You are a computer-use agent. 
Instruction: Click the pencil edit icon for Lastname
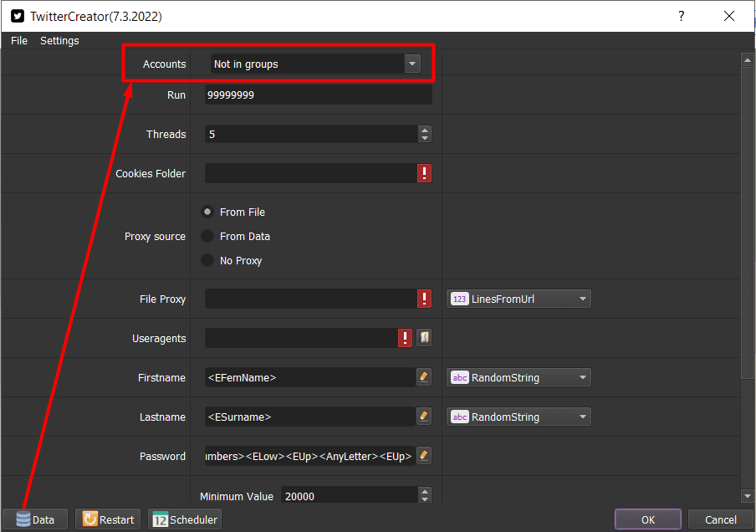click(x=424, y=417)
